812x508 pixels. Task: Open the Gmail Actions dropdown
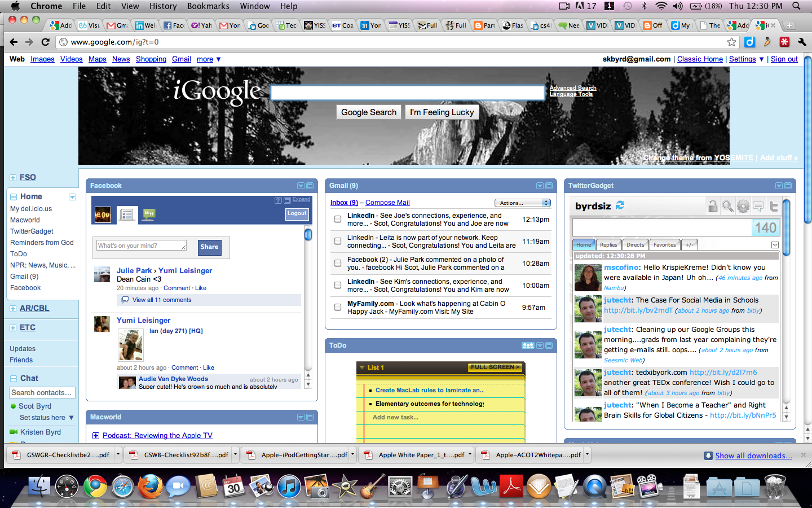522,203
